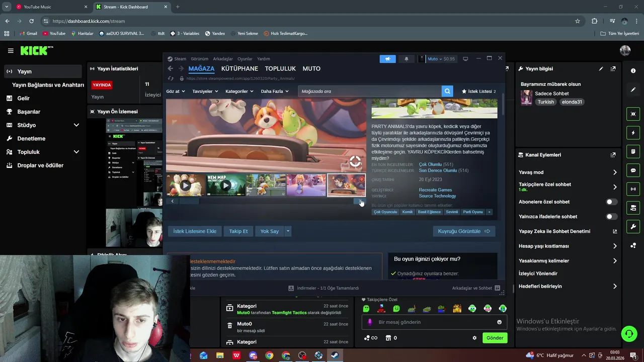Open the Source Technology publisher link
The height and width of the screenshot is (362, 644).
[437, 196]
